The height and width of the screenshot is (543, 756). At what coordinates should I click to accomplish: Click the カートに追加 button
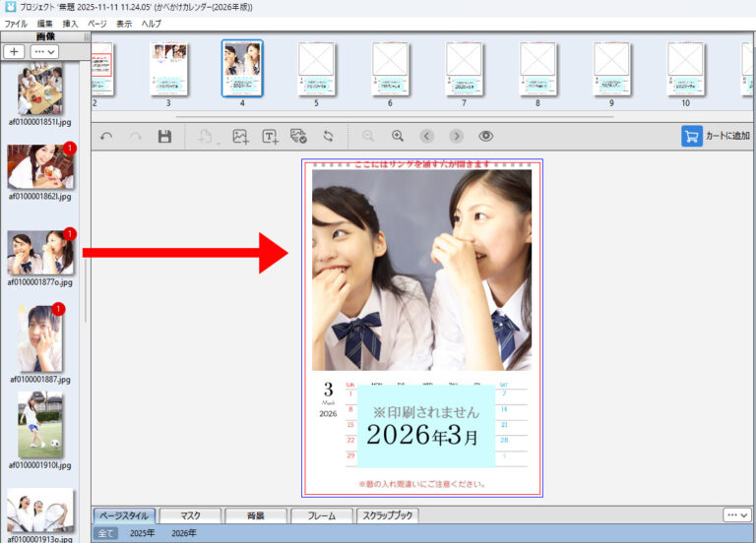(x=716, y=136)
